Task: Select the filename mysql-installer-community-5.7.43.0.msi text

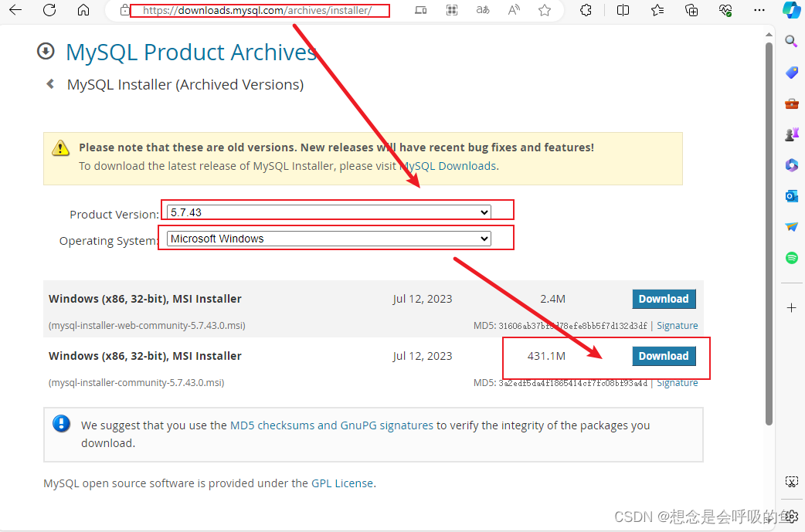Action: coord(136,383)
